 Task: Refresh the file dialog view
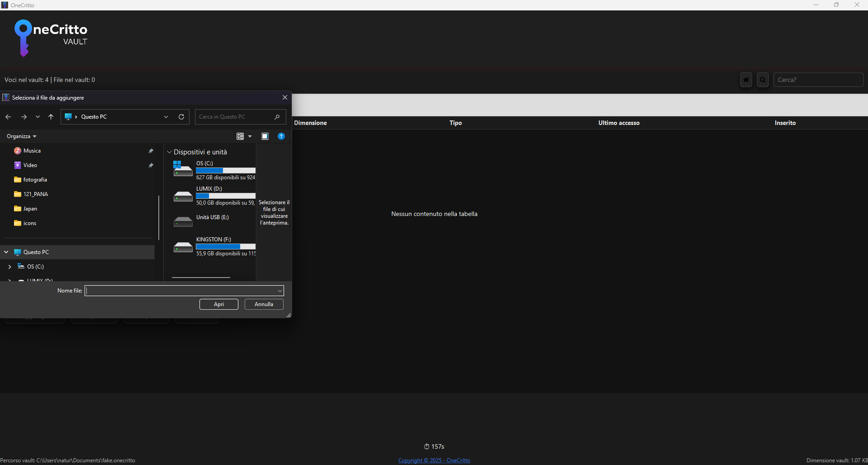tap(181, 116)
